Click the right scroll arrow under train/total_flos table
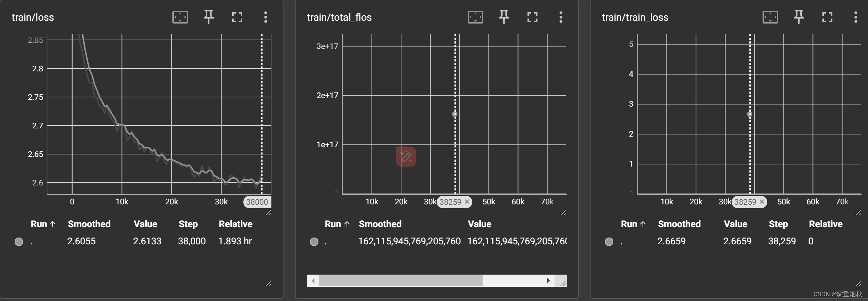The image size is (868, 301). [549, 281]
